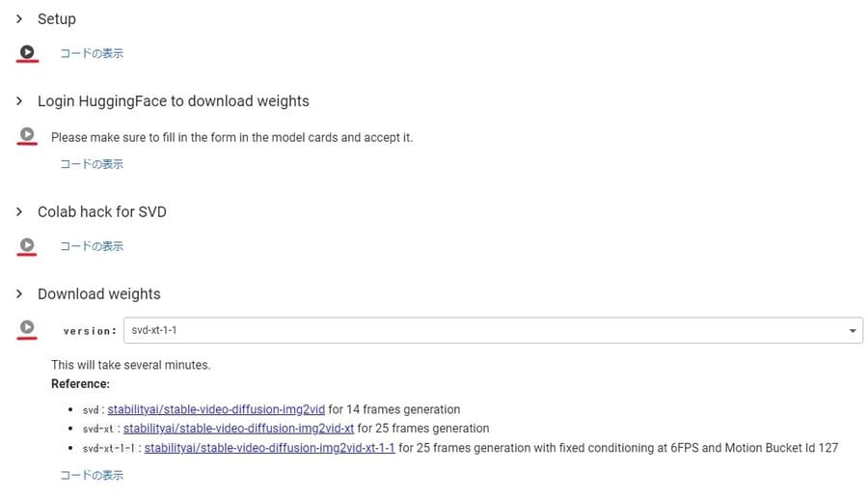Show code below the Reference list
Screen dimensions: 868x501
click(x=92, y=475)
